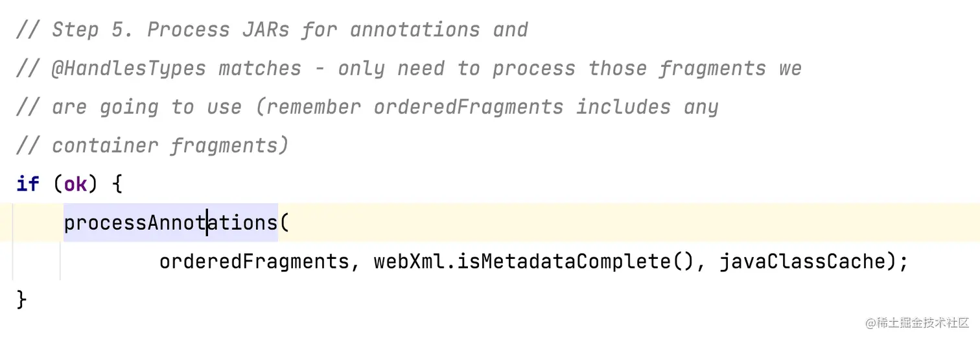980x340 pixels.
Task: Click the 'if' keyword
Action: 28,184
